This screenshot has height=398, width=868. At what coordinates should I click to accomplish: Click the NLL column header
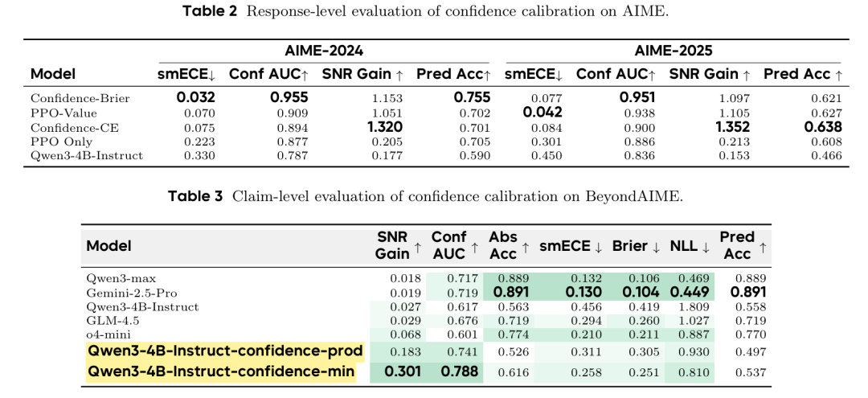pos(690,246)
